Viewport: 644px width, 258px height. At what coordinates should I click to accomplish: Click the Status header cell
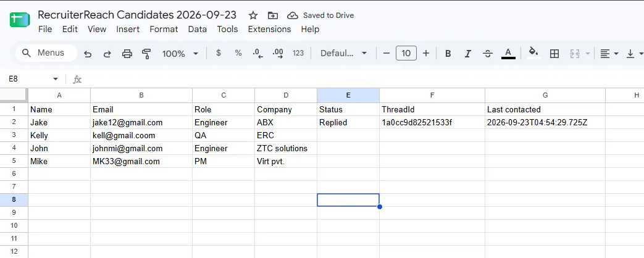pyautogui.click(x=348, y=110)
